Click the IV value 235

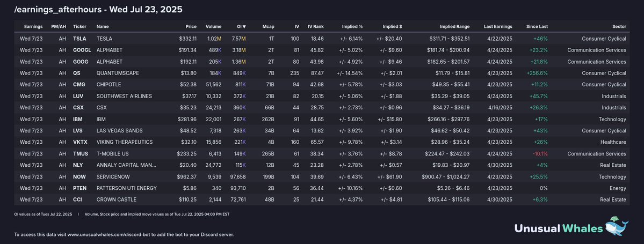[294, 73]
